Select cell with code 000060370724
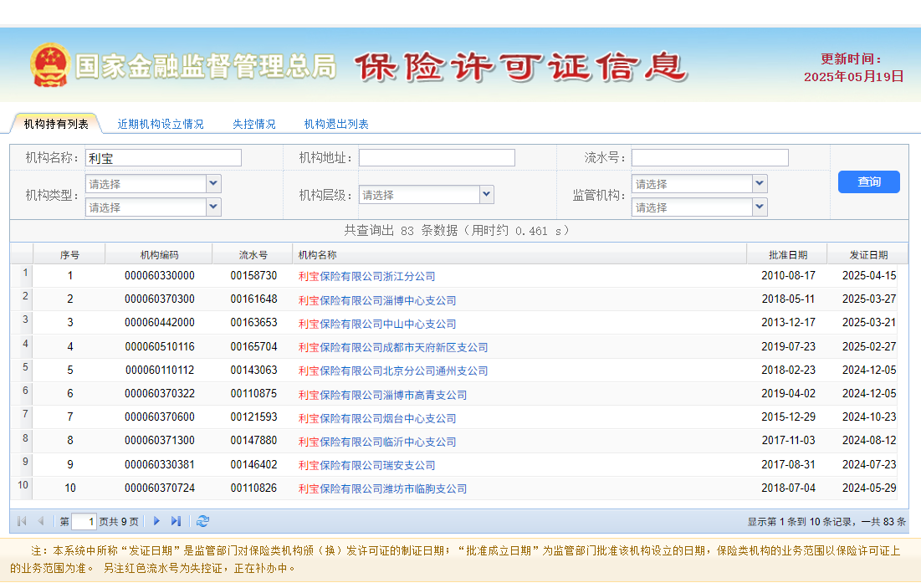 click(159, 488)
